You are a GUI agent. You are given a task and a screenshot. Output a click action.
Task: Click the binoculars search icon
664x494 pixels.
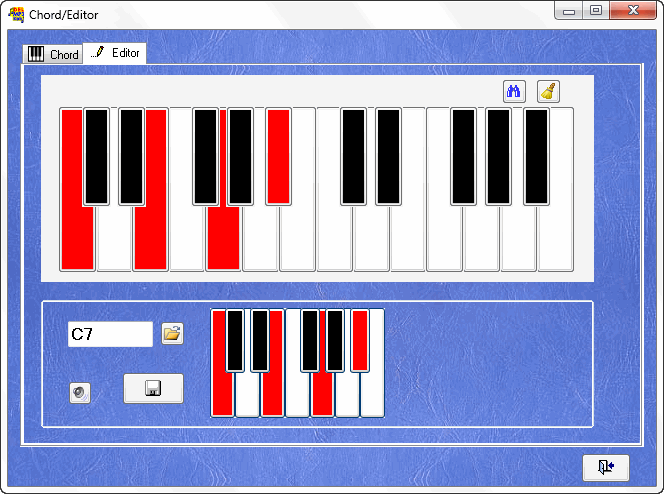[x=514, y=91]
